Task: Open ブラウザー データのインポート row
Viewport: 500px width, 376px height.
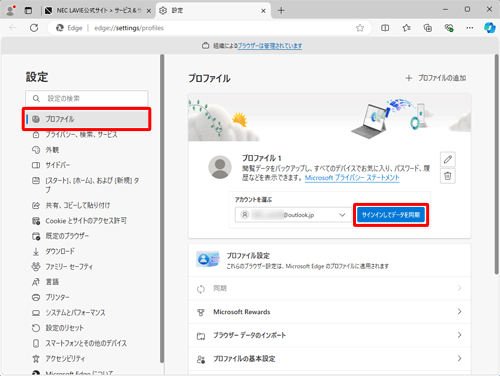Action: [330, 335]
